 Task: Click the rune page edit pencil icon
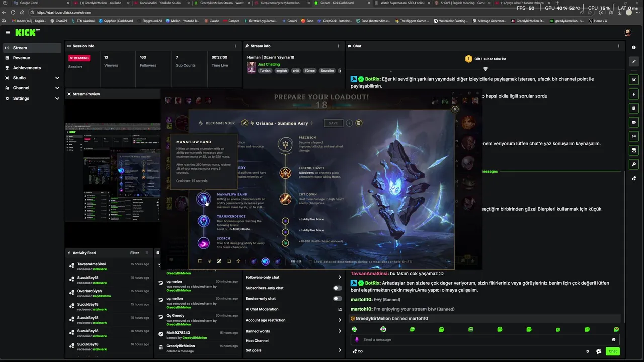[x=245, y=123]
